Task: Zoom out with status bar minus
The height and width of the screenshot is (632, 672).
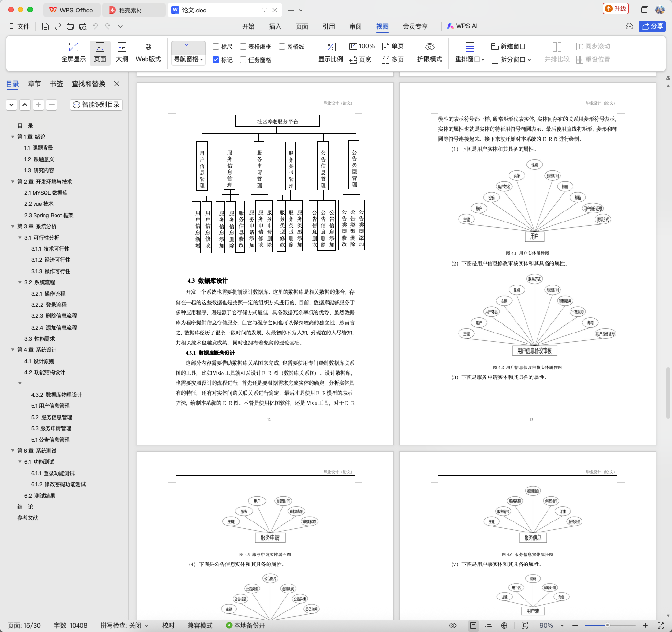Action: pyautogui.click(x=575, y=625)
